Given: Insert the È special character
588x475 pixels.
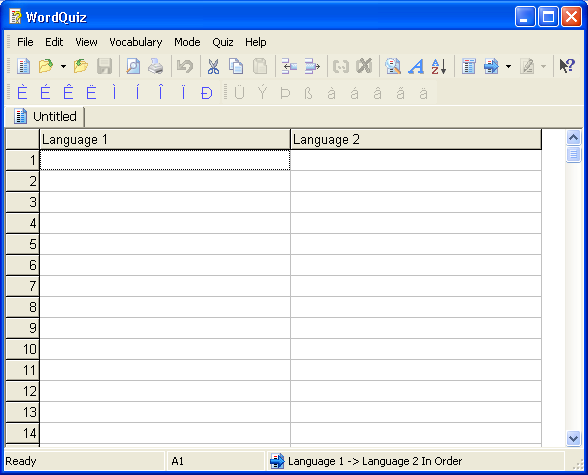Looking at the screenshot, I should [22, 92].
